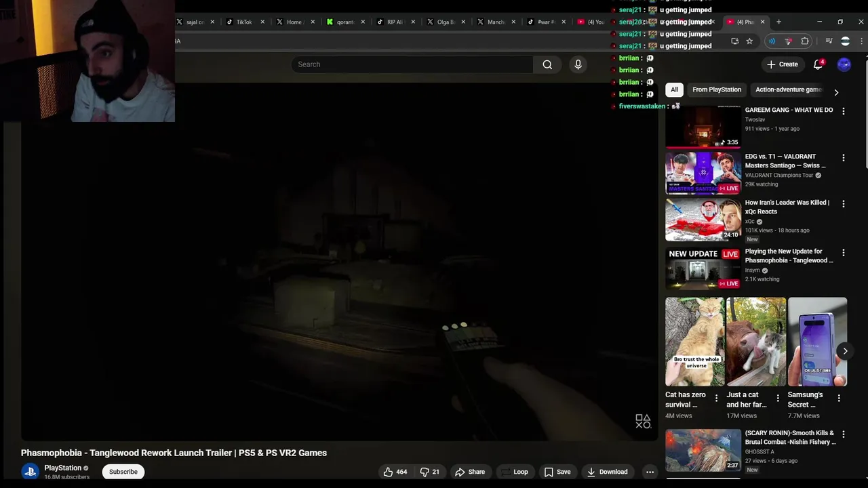
Task: Open the blue sound extension icon in toolbar
Action: [772, 41]
